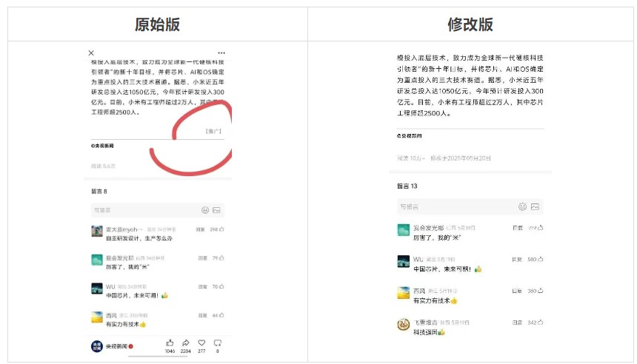Image resolution: width=637 pixels, height=364 pixels.
Task: Click the 留言 13 heading
Action: coord(407,186)
